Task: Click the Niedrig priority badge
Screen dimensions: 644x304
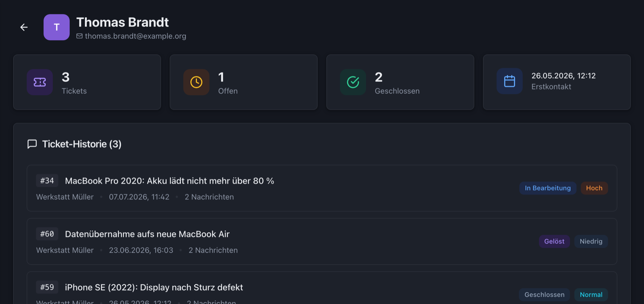Action: point(591,242)
